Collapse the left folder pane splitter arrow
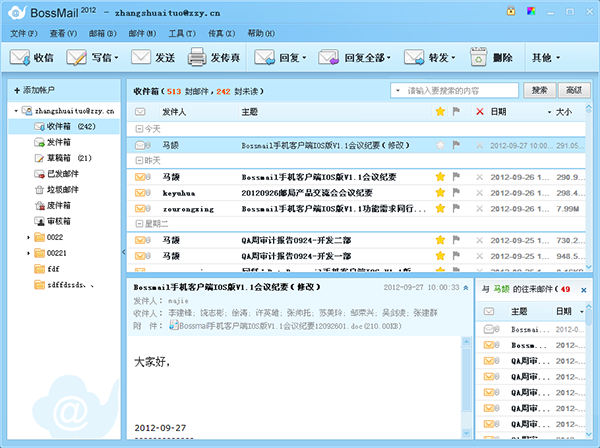 tap(124, 252)
